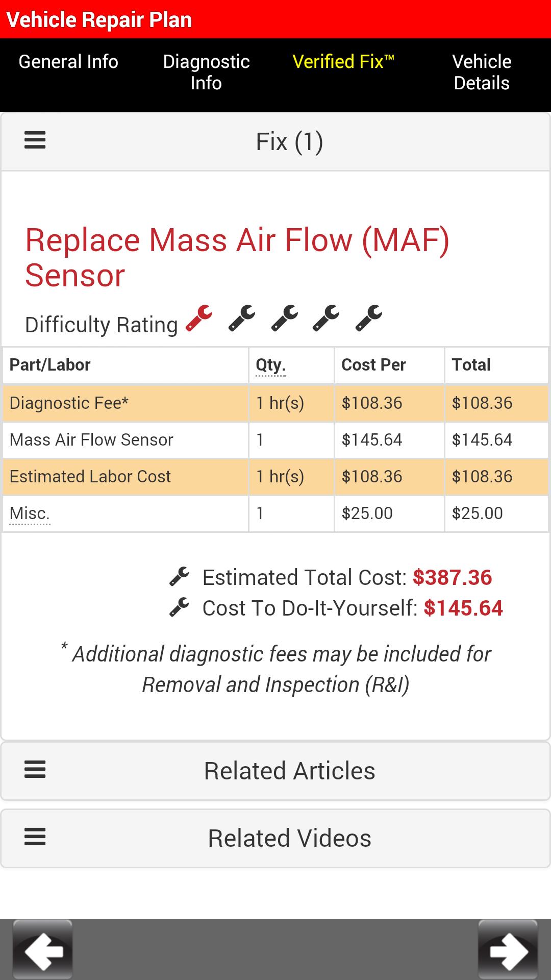551x980 pixels.
Task: Go to the Vehicle Details tab
Action: (x=482, y=72)
